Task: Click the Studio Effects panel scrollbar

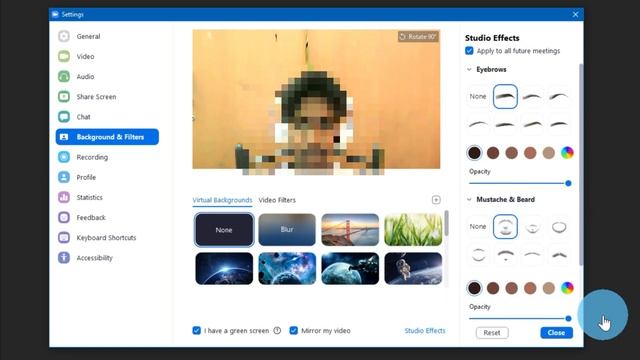Action: click(x=581, y=165)
